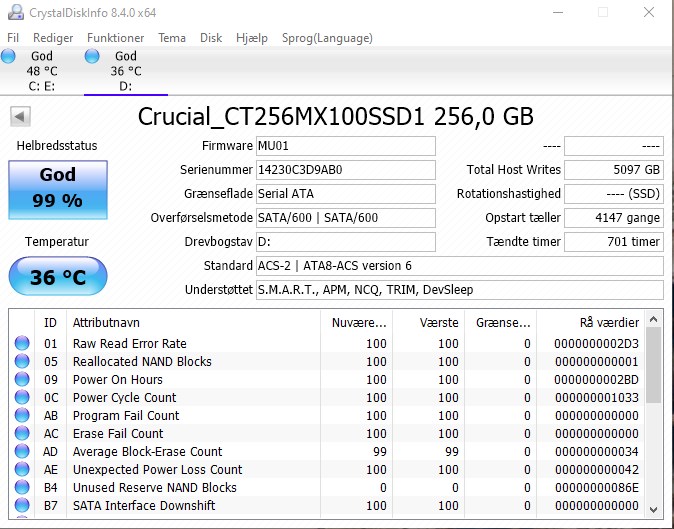Click the Værste column header
Screen dimensions: 674x529
click(428, 323)
